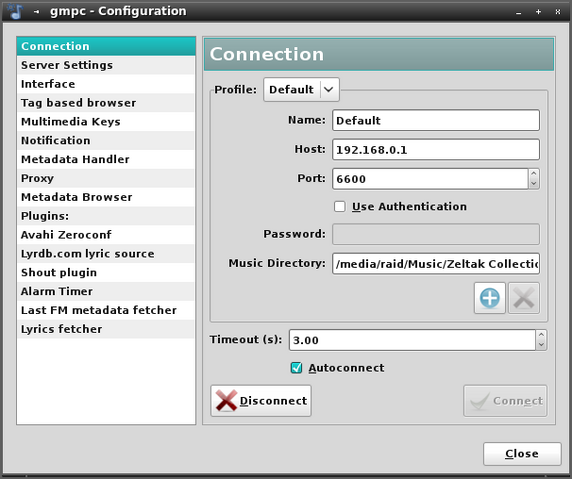Image resolution: width=572 pixels, height=479 pixels.
Task: Go to the Interface settings
Action: 106,84
